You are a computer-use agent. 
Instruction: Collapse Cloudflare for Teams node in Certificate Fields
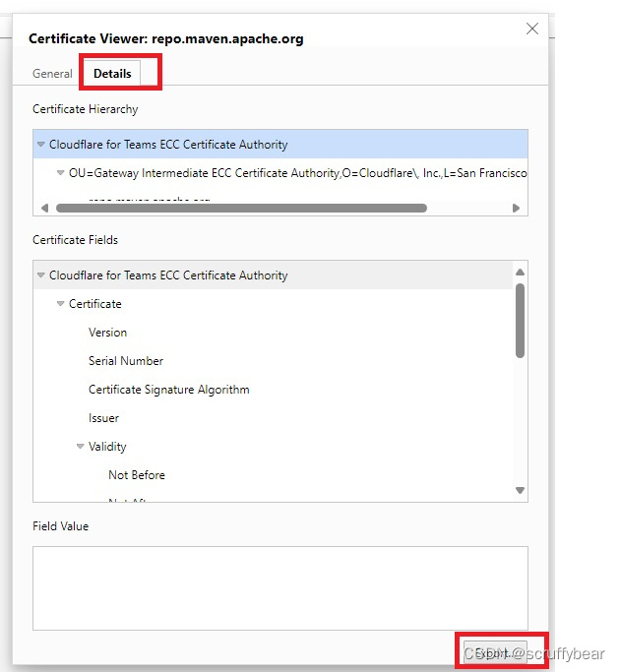(40, 275)
